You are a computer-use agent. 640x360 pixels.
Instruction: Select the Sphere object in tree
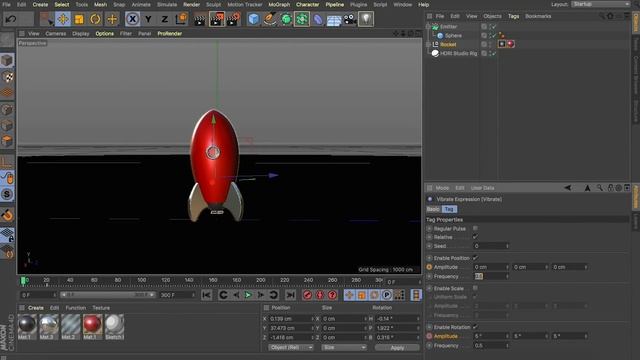[453, 36]
